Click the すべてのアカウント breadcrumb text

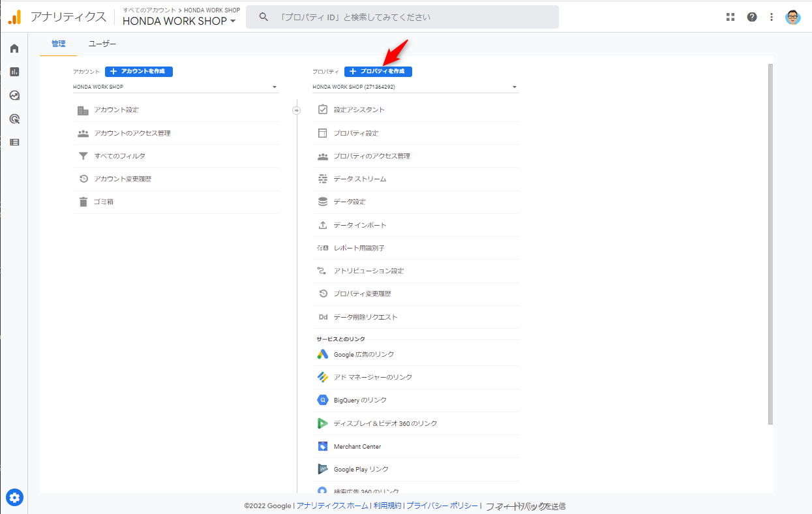click(148, 10)
